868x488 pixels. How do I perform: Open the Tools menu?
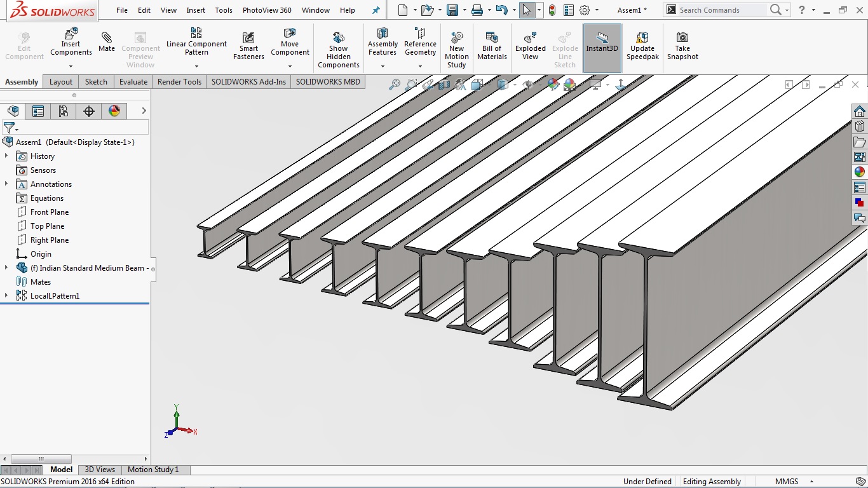[x=224, y=10]
